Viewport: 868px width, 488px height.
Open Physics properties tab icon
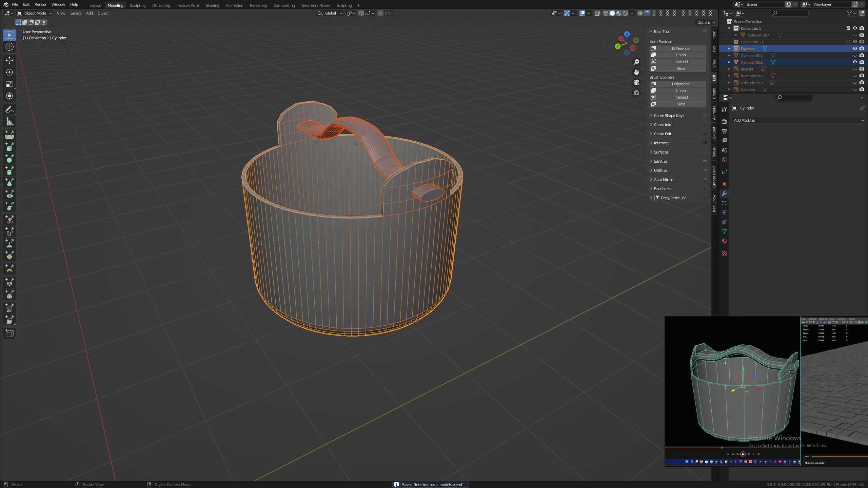click(x=724, y=212)
